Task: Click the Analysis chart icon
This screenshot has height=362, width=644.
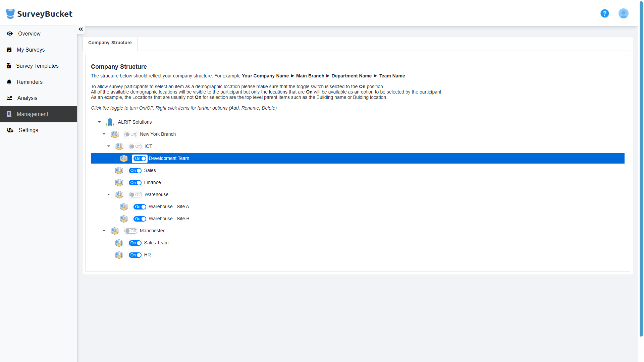Action: [9, 98]
